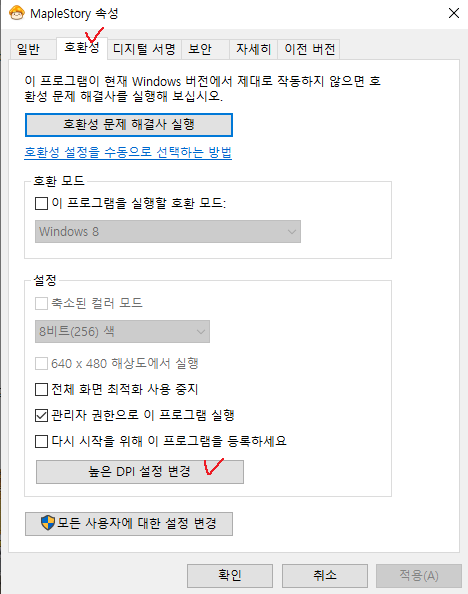Switch to the 일반 tab
This screenshot has width=468, height=594.
point(28,49)
